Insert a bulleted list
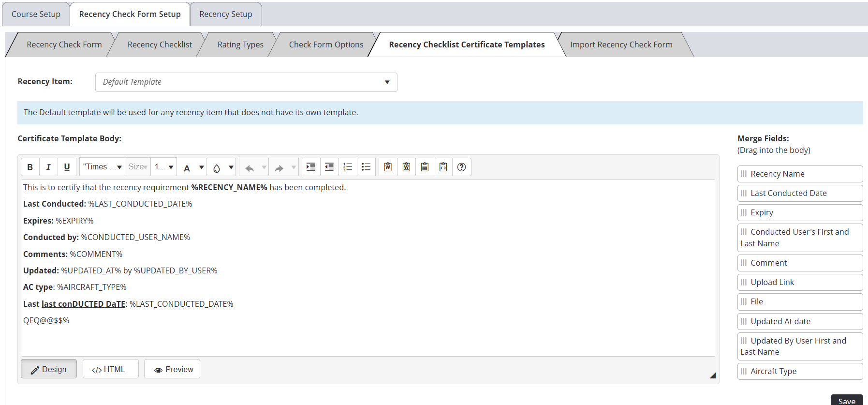Image resolution: width=868 pixels, height=405 pixels. (366, 167)
